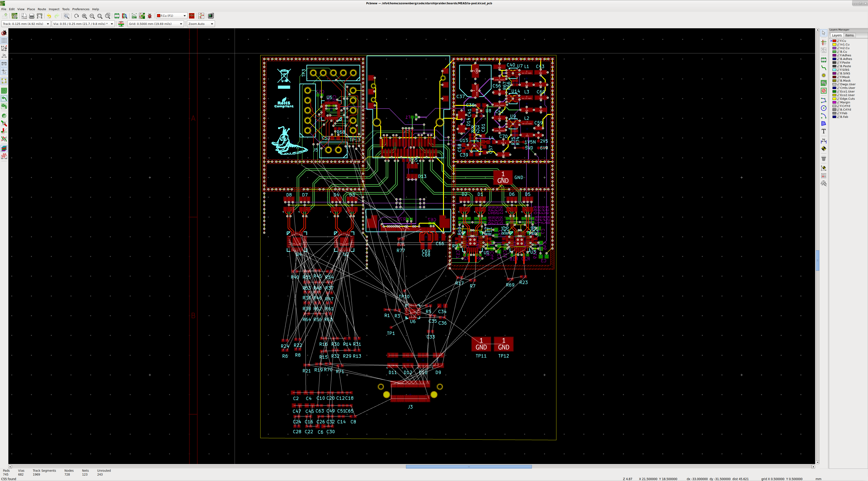Print the board with printer icon
This screenshot has width=868, height=481.
(32, 16)
